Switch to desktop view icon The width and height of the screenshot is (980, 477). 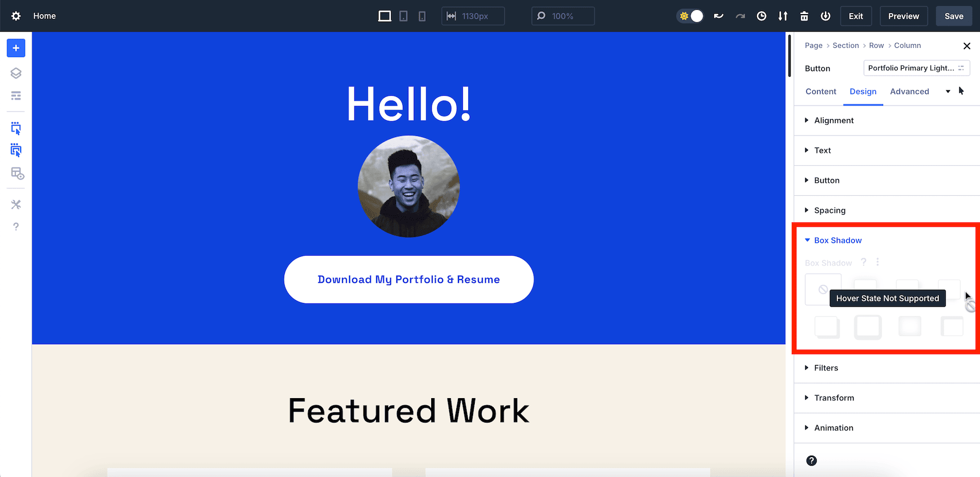point(384,16)
